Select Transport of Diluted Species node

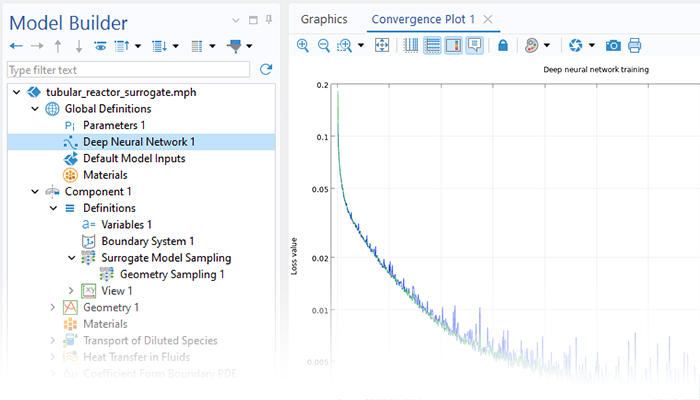point(150,340)
